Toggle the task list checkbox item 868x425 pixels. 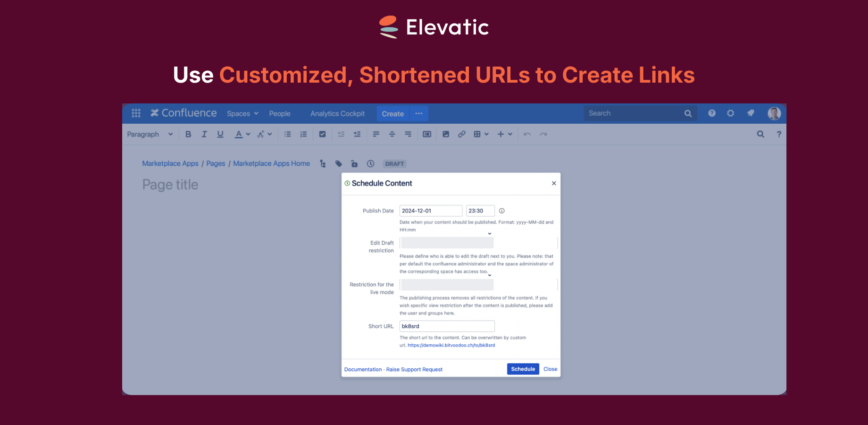point(322,134)
